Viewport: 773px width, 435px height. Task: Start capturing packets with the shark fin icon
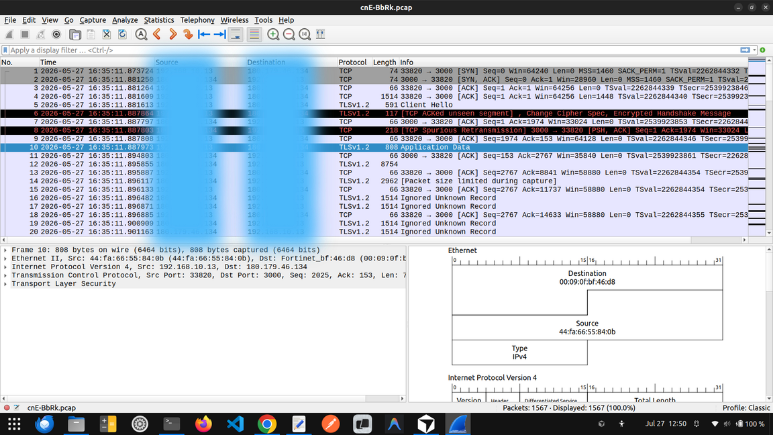point(9,34)
